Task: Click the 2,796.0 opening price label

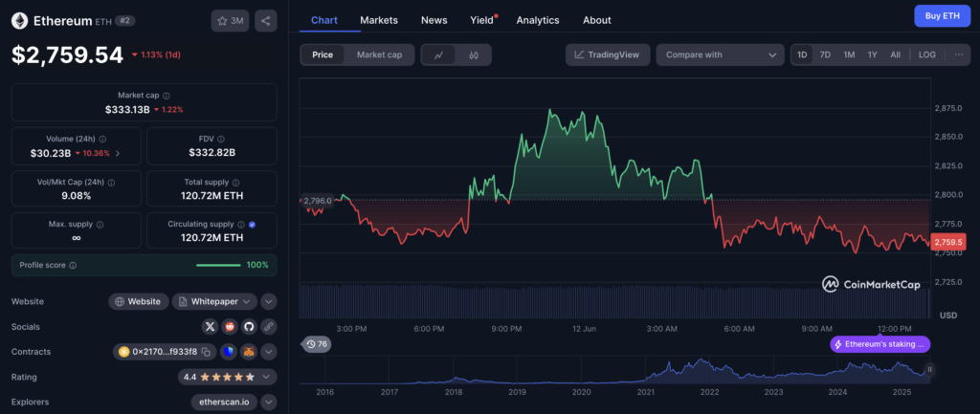Action: click(317, 201)
